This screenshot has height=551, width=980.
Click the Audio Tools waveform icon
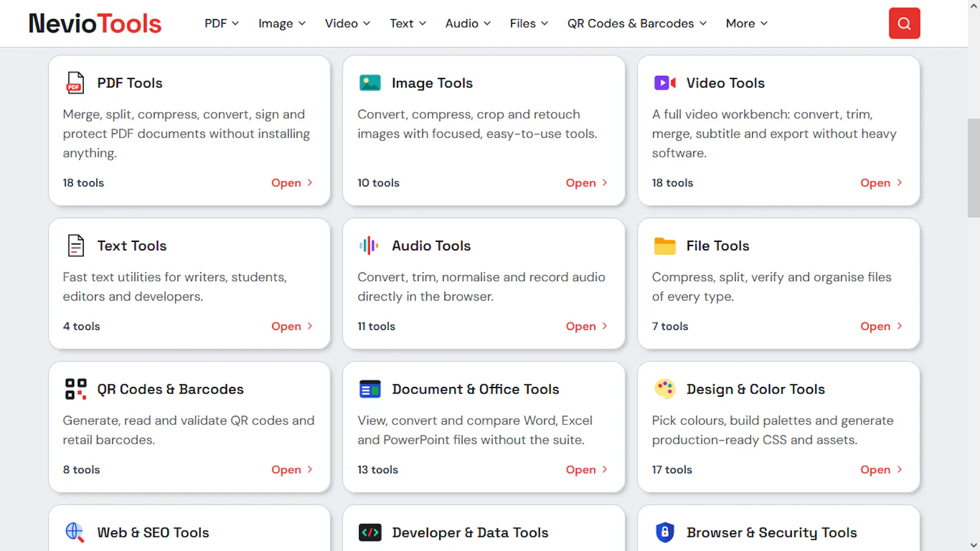pyautogui.click(x=369, y=246)
